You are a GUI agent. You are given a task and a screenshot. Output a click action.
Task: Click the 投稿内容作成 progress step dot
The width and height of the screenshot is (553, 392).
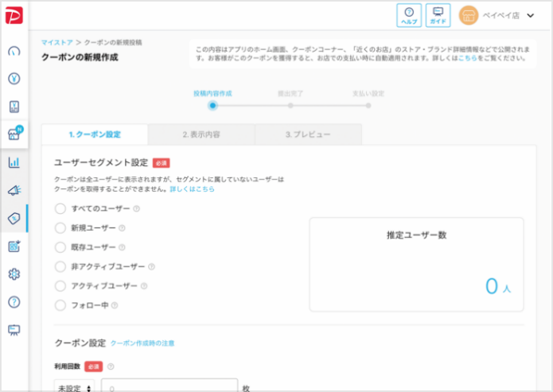(x=212, y=106)
